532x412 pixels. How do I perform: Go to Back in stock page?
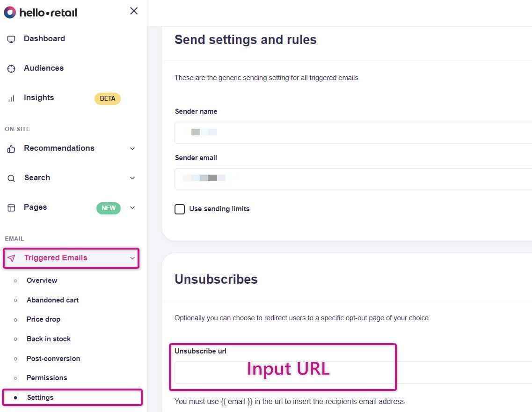point(49,339)
